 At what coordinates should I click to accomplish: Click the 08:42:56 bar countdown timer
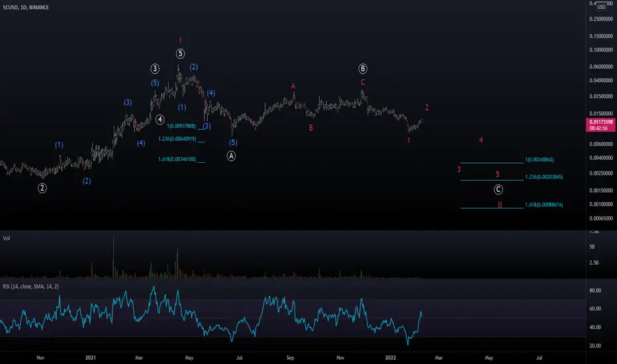[598, 128]
